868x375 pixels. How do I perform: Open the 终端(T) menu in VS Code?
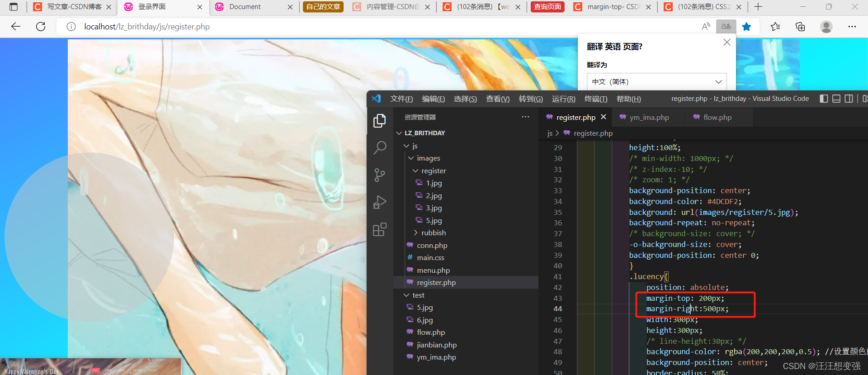[x=596, y=99]
